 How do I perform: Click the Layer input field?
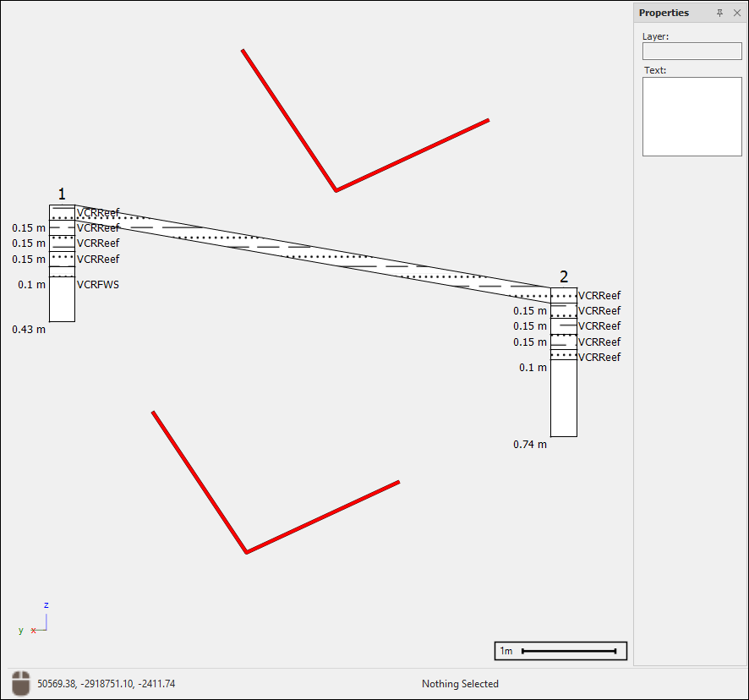click(x=692, y=52)
